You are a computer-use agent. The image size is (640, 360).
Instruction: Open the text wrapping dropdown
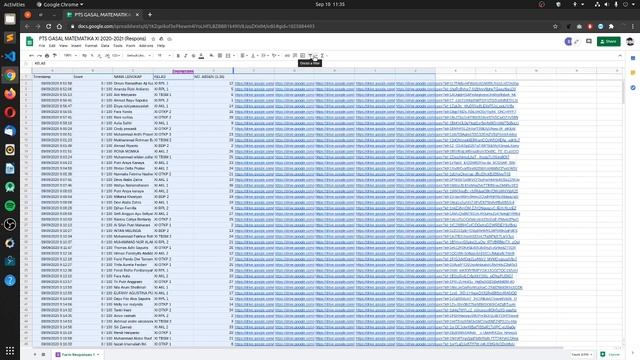point(265,56)
